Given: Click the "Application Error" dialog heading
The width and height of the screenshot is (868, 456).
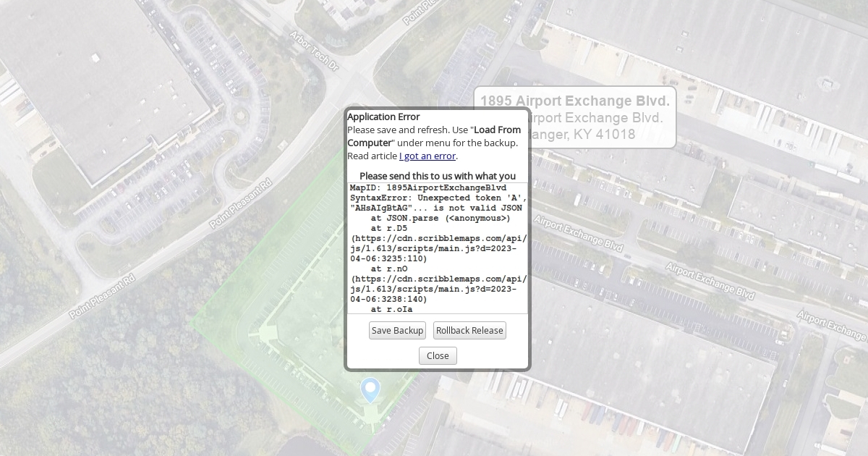Looking at the screenshot, I should [383, 117].
